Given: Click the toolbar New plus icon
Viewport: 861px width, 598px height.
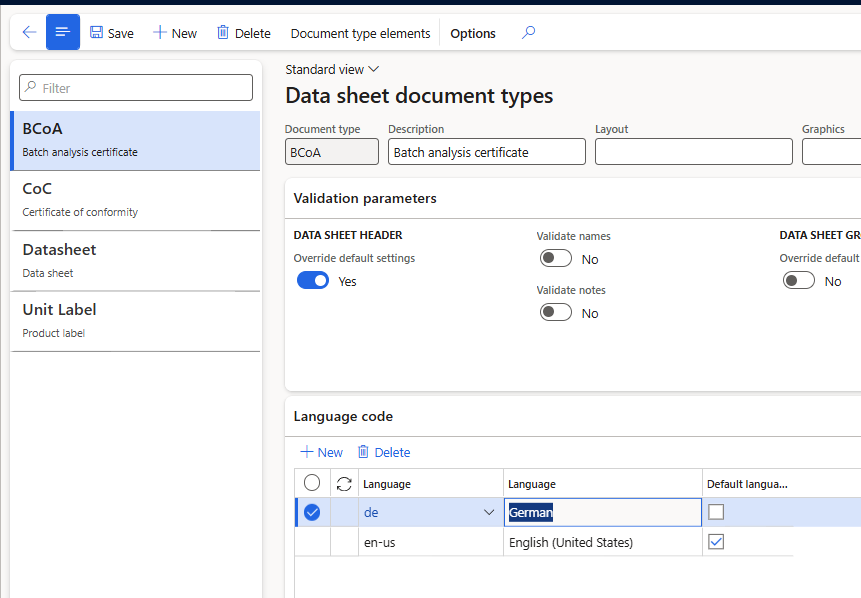Looking at the screenshot, I should [159, 33].
